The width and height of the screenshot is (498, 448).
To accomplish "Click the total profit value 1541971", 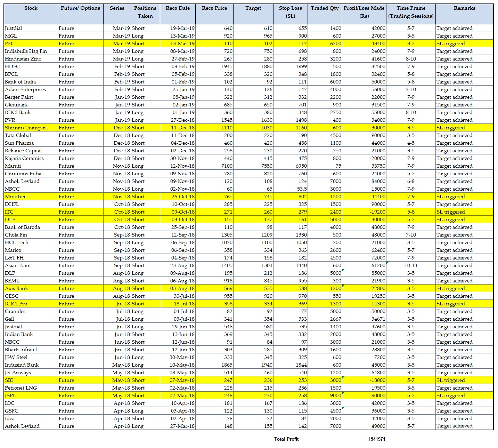I will point(377,439).
